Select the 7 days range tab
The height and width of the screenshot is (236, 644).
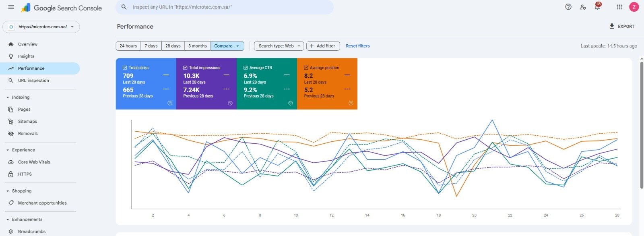pos(151,46)
